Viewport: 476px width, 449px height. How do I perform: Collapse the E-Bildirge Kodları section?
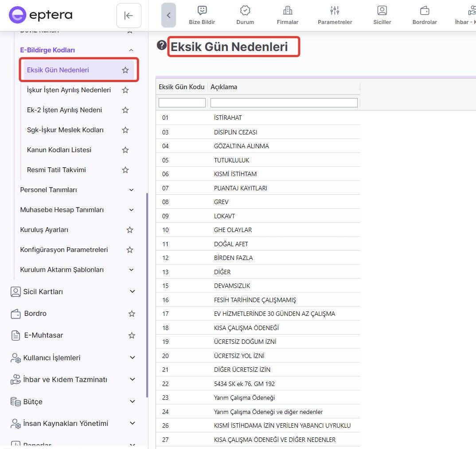click(131, 50)
